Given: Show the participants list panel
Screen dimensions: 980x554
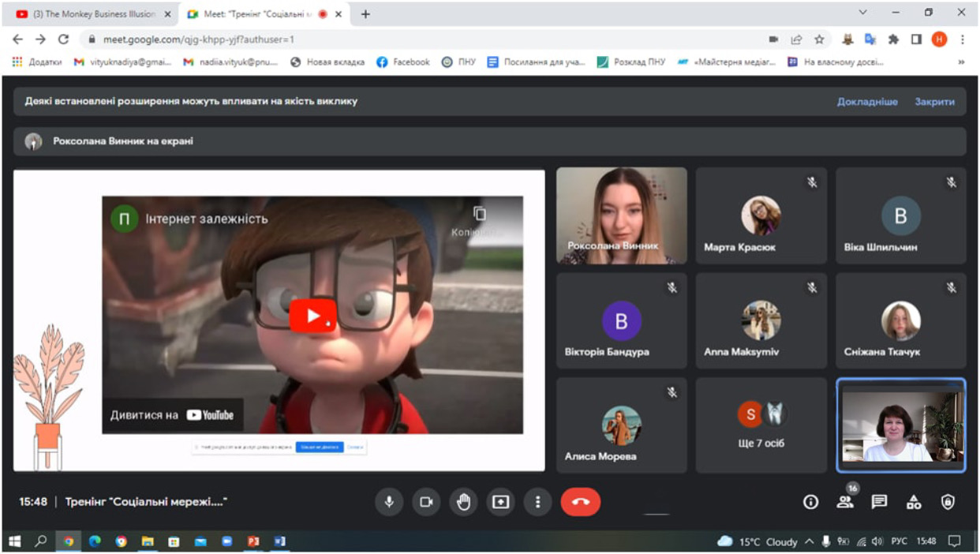Looking at the screenshot, I should [845, 502].
